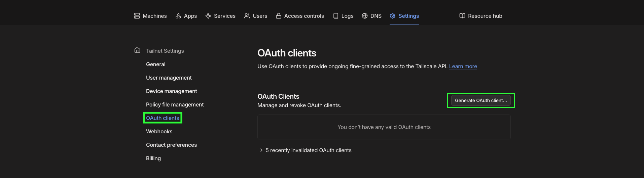The height and width of the screenshot is (178, 644).
Task: Select General in settings sidebar
Action: click(156, 64)
